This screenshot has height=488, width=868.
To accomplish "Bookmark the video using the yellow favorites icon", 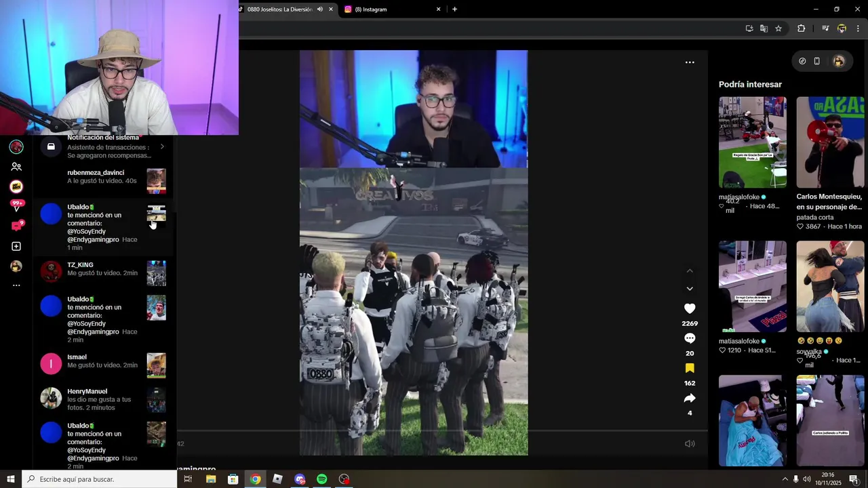I will (690, 368).
